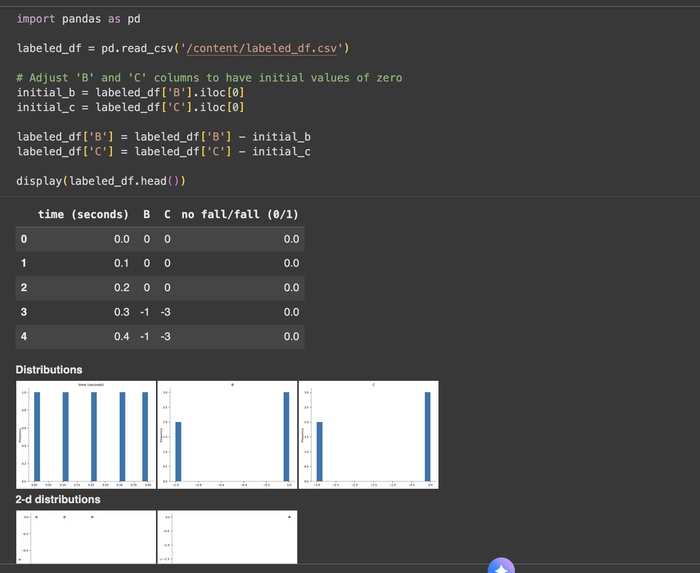Place cursor on 'import pandas as pd' line
This screenshot has width=700, height=573.
tap(79, 19)
